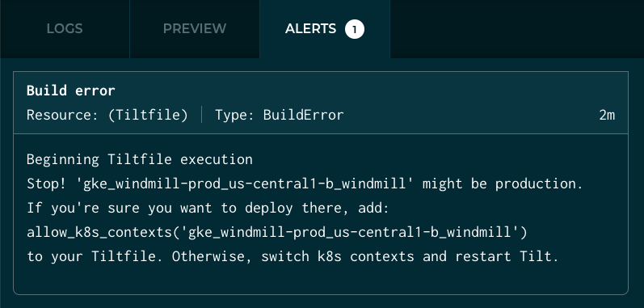Click the quoted gke_windmill-prod context name after Stop!
Screen dimensions: 644x308
tap(244, 184)
